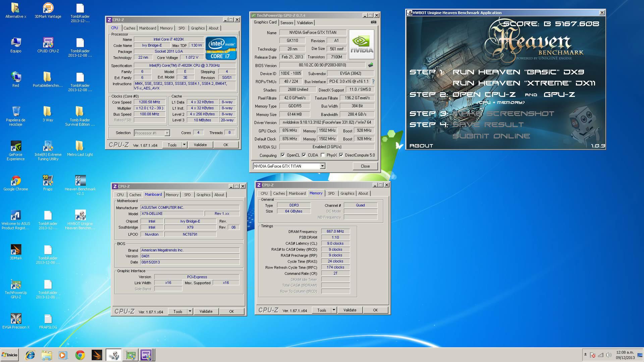The height and width of the screenshot is (362, 644).
Task: Select the FRAPSLOG text file icon
Action: point(48,321)
